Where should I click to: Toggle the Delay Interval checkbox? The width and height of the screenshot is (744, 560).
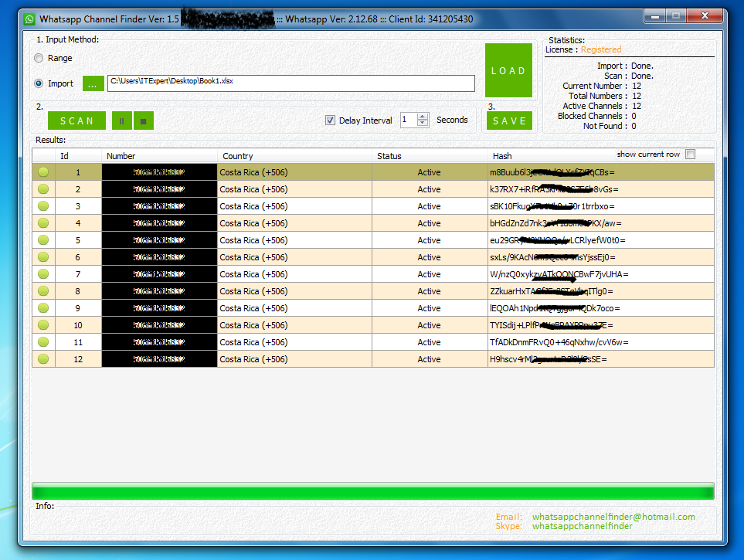pyautogui.click(x=330, y=120)
